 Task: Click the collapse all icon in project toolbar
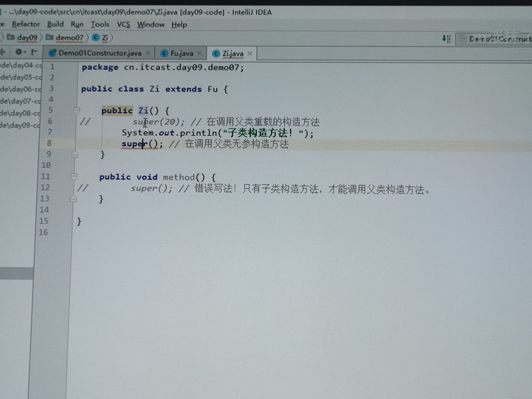click(x=3, y=52)
